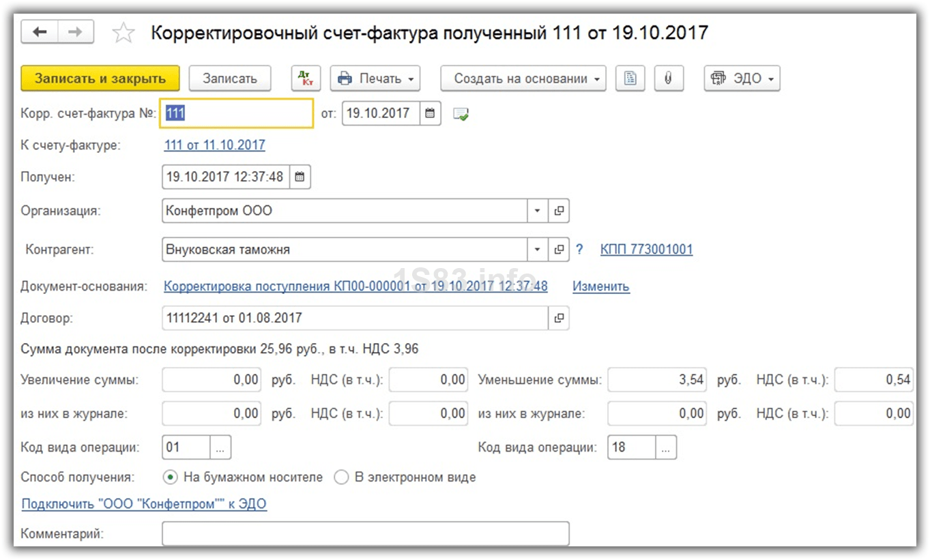Open Создать на основании menu
Image resolution: width=930 pixels, height=560 pixels.
(523, 78)
